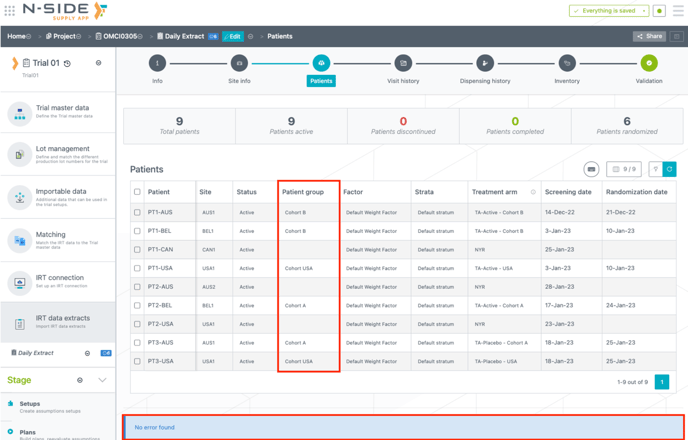Switch to the Visit history step
The height and width of the screenshot is (440, 688).
coord(403,63)
